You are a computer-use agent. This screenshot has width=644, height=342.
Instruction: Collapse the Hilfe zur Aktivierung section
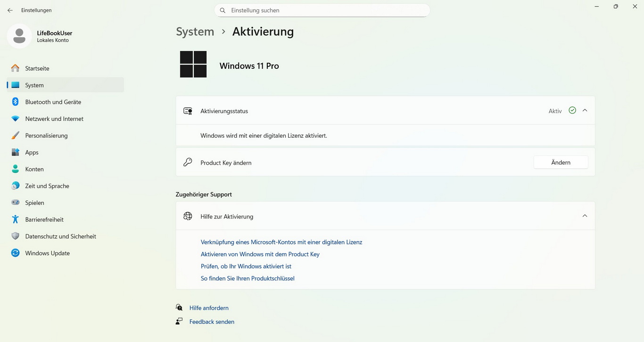pos(585,216)
